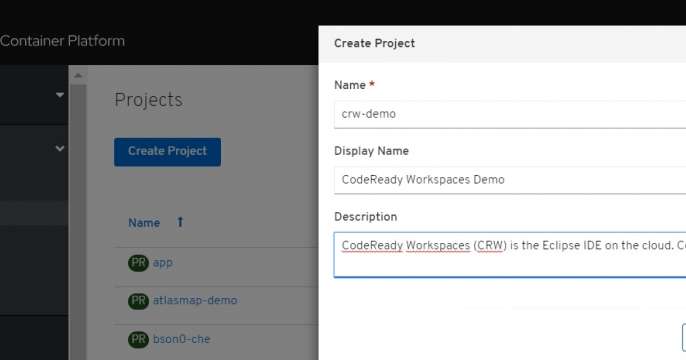Click the scrollbar up arrow beside the sidebar
686x360 pixels.
tap(78, 76)
